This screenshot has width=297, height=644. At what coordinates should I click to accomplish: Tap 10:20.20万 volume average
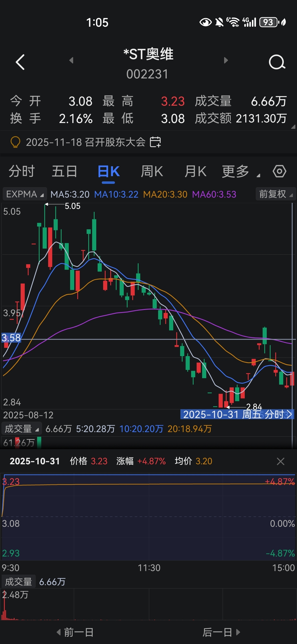tap(141, 429)
